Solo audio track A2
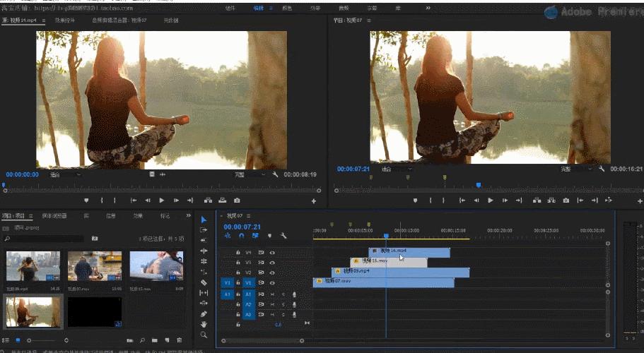 pyautogui.click(x=283, y=304)
